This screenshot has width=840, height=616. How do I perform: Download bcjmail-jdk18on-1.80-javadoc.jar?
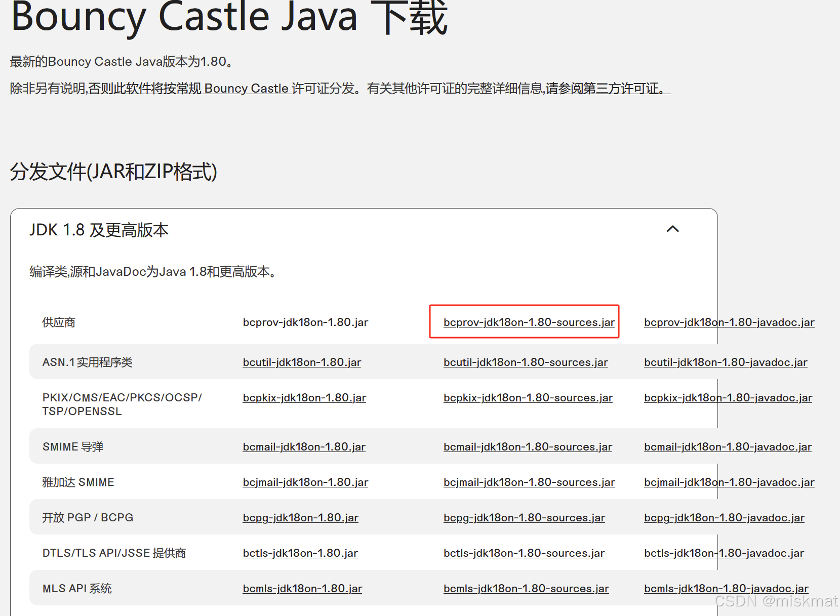[x=729, y=482]
